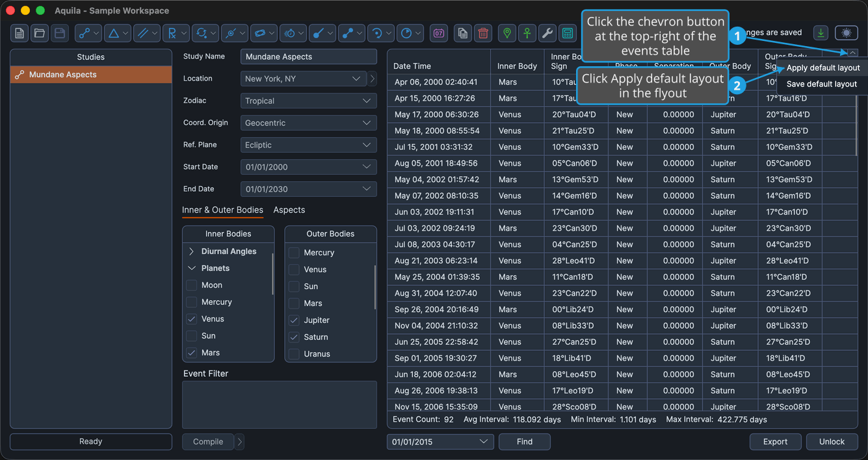This screenshot has width=868, height=460.
Task: Click the arrow next to Compile button
Action: point(239,442)
